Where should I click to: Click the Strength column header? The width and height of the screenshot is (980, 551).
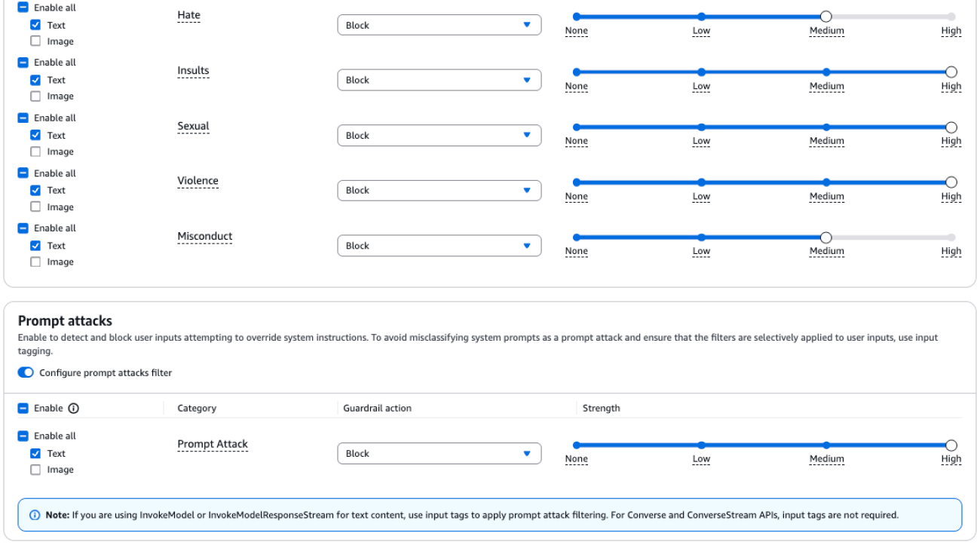[x=601, y=408]
